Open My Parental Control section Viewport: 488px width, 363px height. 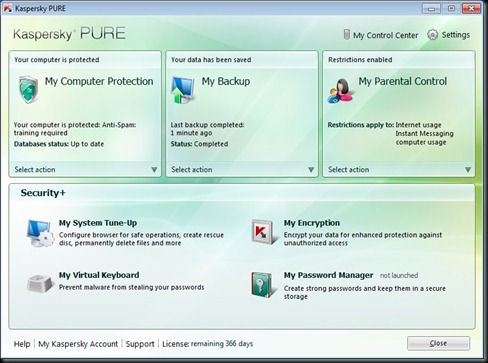[403, 81]
